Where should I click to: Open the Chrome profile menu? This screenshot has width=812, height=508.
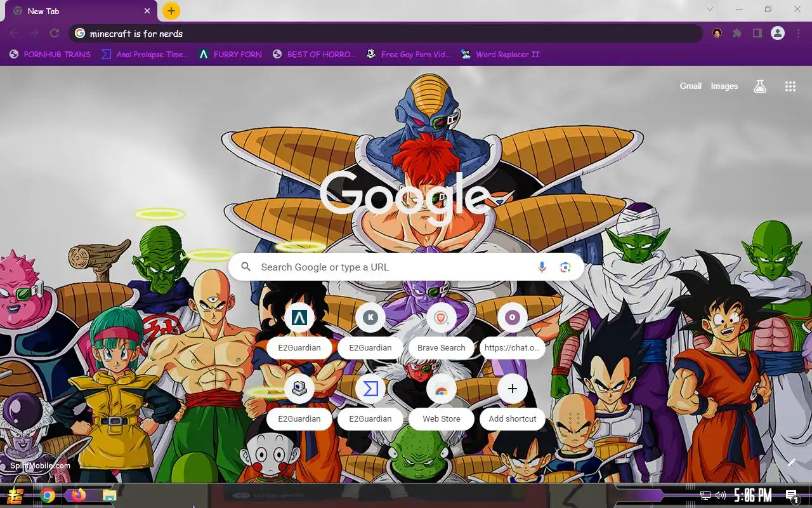coord(778,34)
